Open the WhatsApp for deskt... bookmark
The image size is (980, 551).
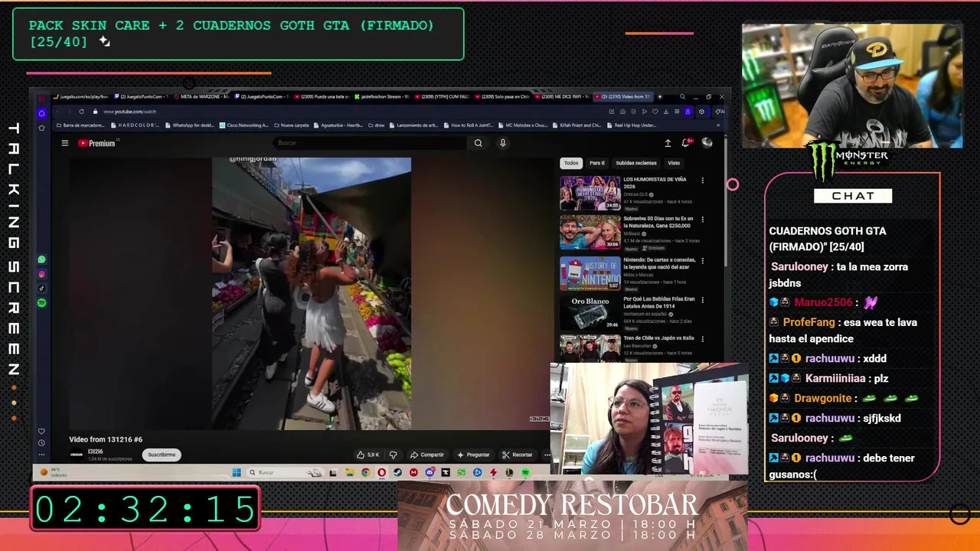[189, 126]
